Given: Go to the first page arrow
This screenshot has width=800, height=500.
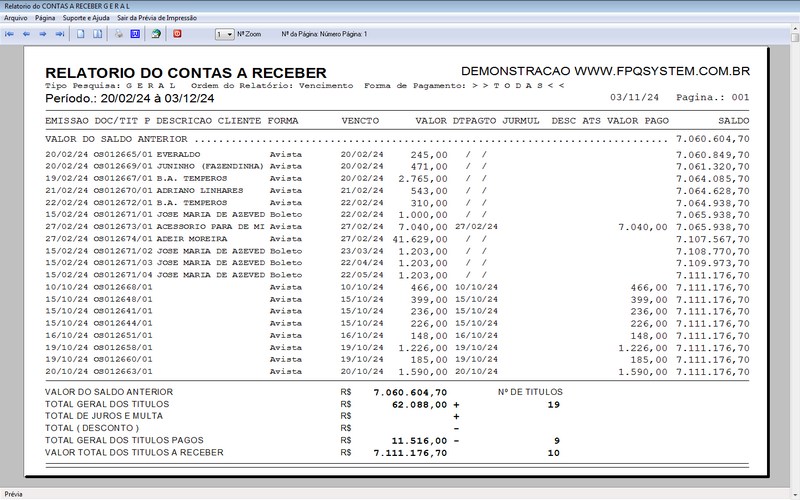Looking at the screenshot, I should [10, 34].
